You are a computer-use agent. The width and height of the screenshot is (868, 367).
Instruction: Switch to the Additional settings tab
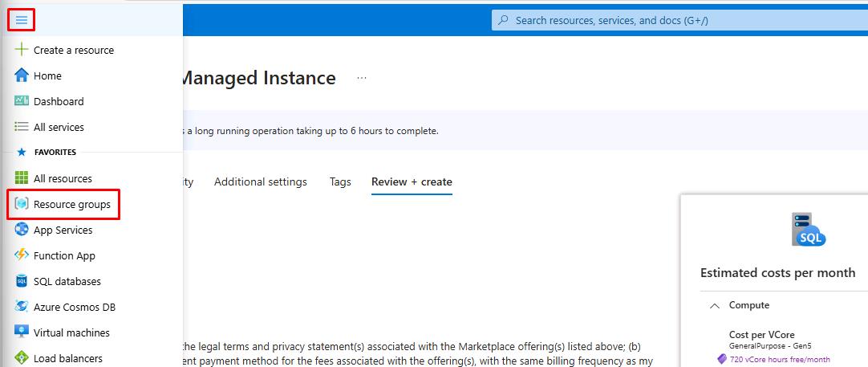tap(260, 181)
